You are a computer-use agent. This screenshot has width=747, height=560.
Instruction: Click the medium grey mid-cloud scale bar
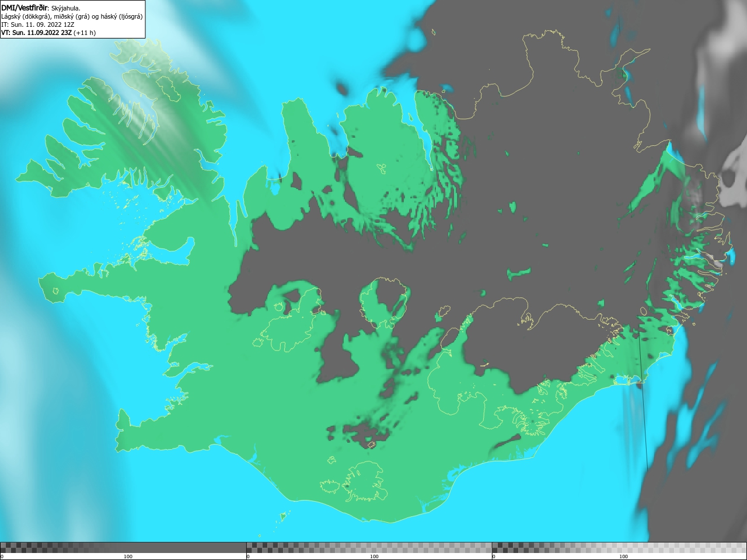[x=369, y=548]
